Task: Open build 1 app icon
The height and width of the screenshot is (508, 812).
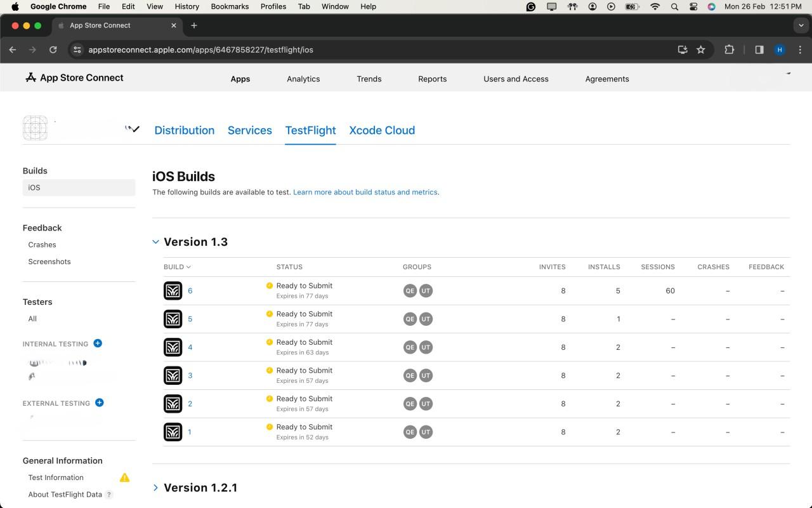Action: coord(173,432)
